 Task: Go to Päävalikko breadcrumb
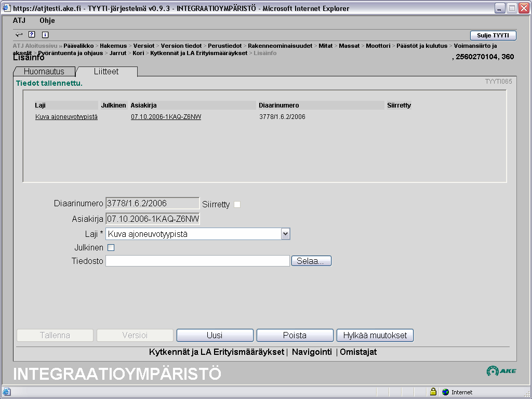click(78, 46)
